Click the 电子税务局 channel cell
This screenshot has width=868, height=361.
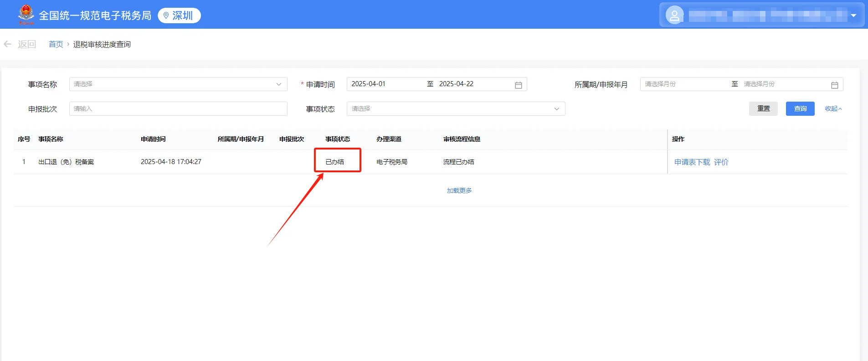(392, 162)
